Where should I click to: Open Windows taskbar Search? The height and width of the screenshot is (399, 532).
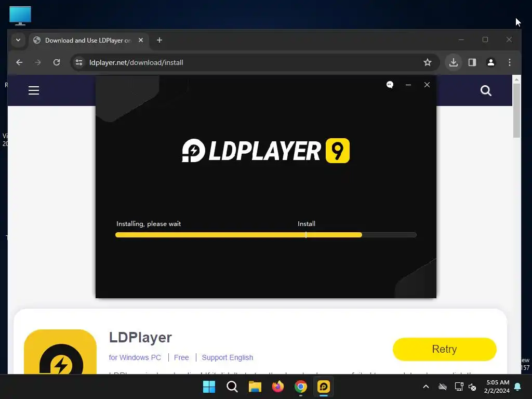click(x=232, y=387)
